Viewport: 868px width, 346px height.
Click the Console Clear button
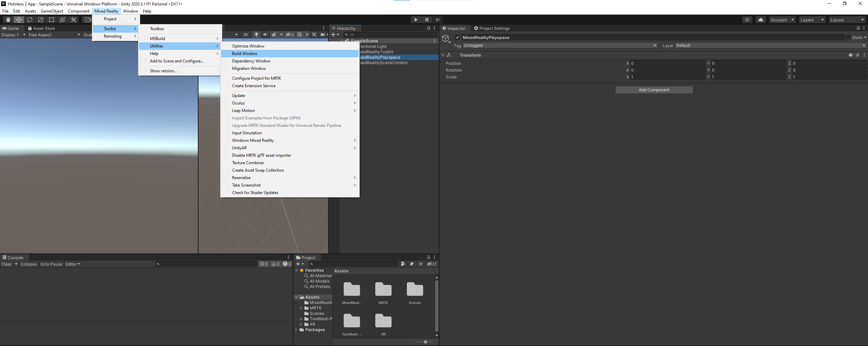(x=6, y=264)
